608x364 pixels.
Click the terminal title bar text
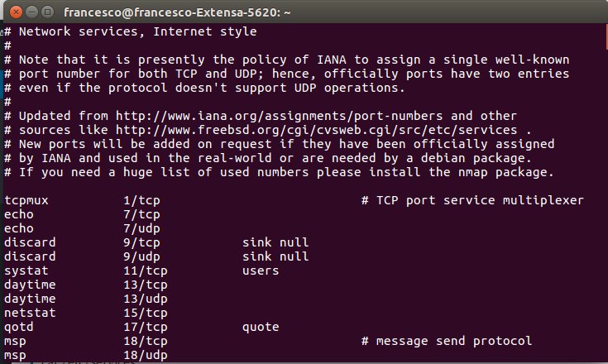177,12
